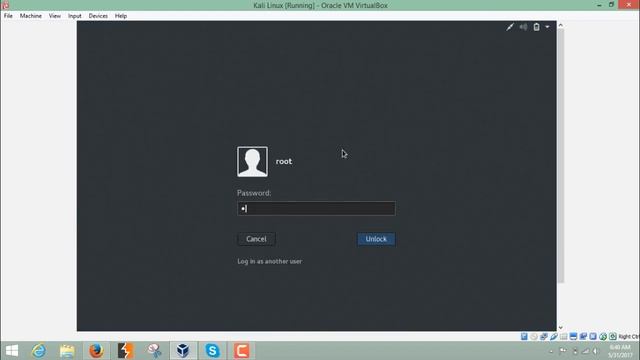
Task: Click VirtualBox optical disk indicator
Action: click(534, 336)
